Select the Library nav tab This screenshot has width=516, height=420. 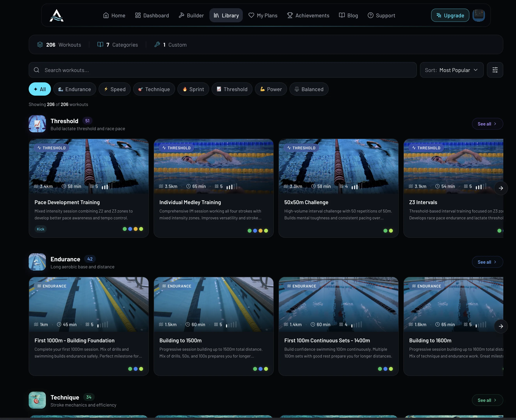pyautogui.click(x=226, y=15)
